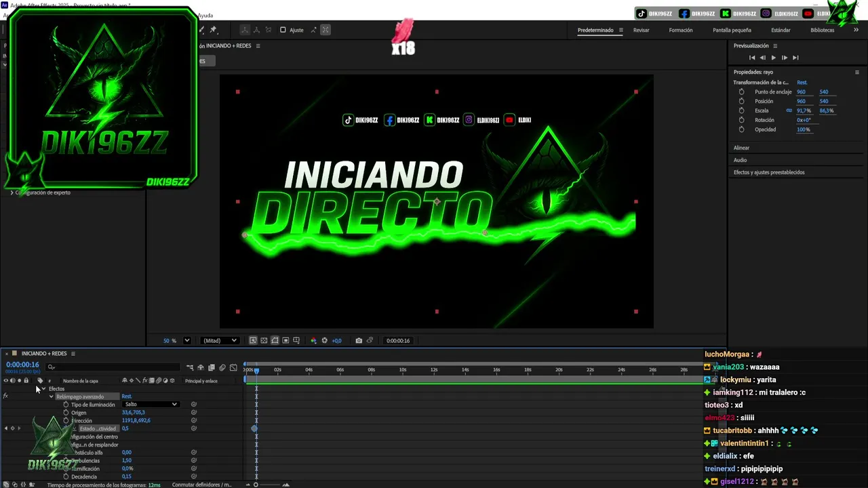Switch to the Formación workspace
Screen dimensions: 868x488
[681, 30]
